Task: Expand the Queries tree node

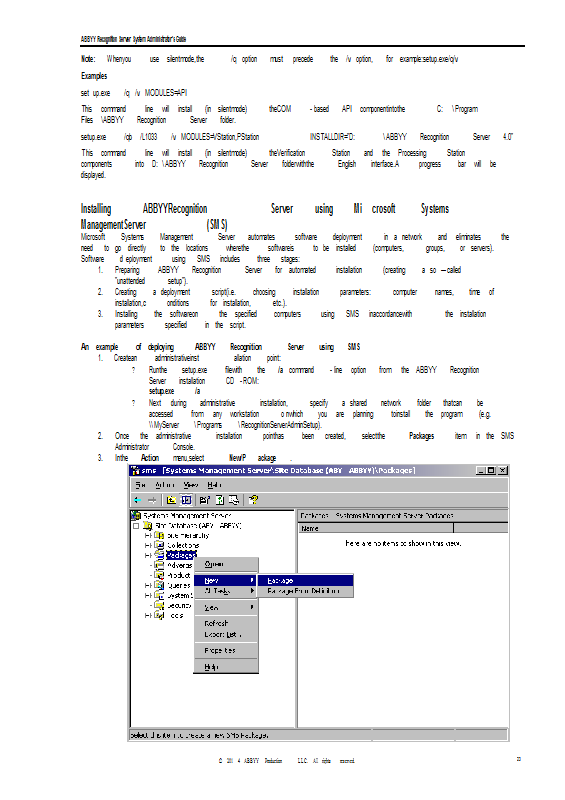Action: (148, 585)
